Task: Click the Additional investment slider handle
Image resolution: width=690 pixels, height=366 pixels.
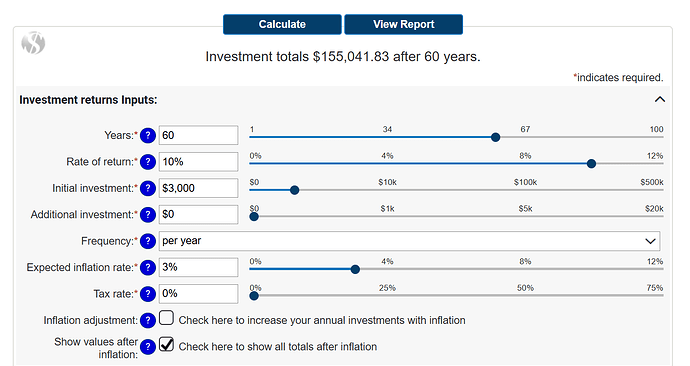Action: [254, 216]
